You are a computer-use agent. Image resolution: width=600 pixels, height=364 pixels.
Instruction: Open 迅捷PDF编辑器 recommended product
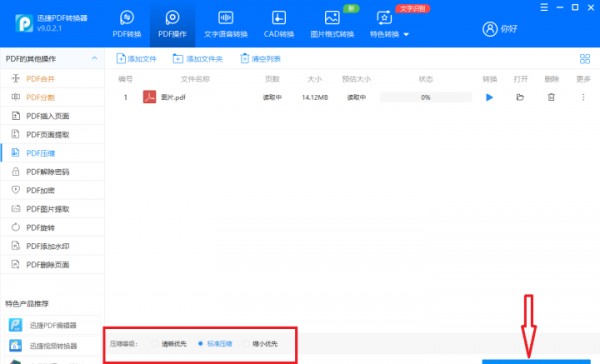(52, 325)
